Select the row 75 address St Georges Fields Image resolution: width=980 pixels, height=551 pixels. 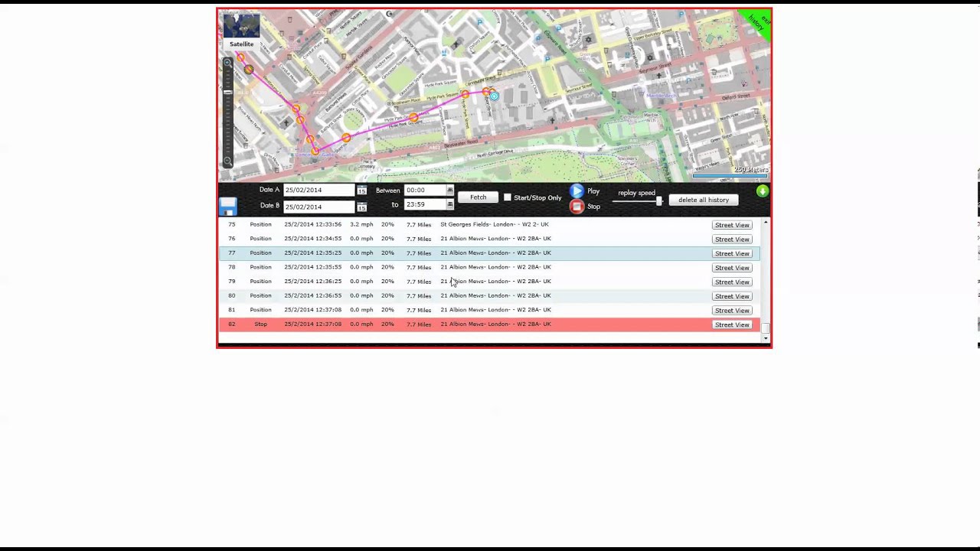click(495, 224)
